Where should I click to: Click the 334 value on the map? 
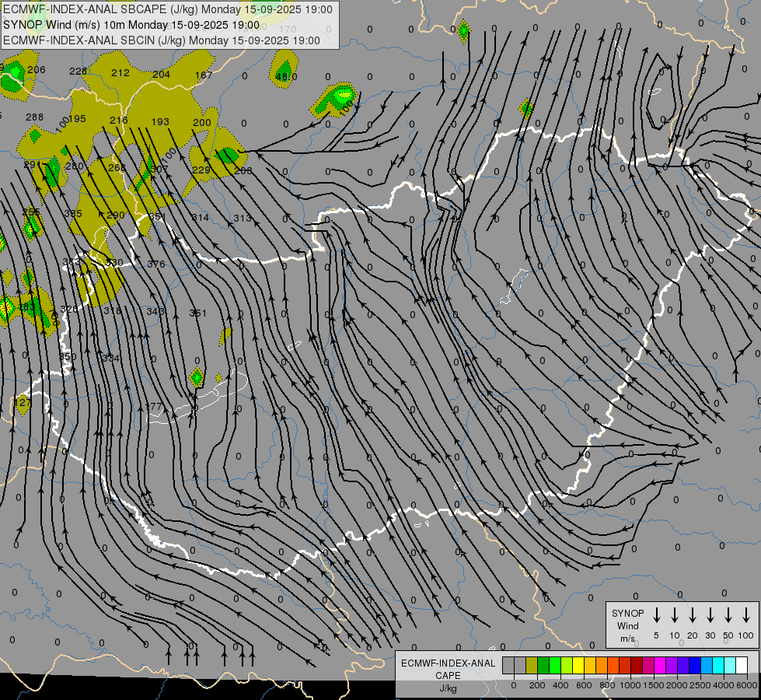coord(111,358)
